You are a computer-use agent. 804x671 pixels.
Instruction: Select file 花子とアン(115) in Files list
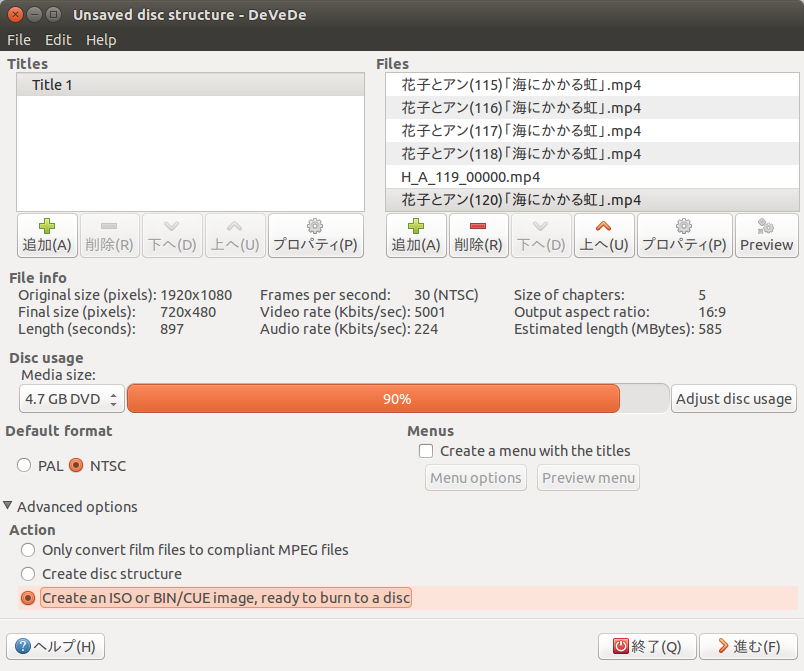click(592, 85)
